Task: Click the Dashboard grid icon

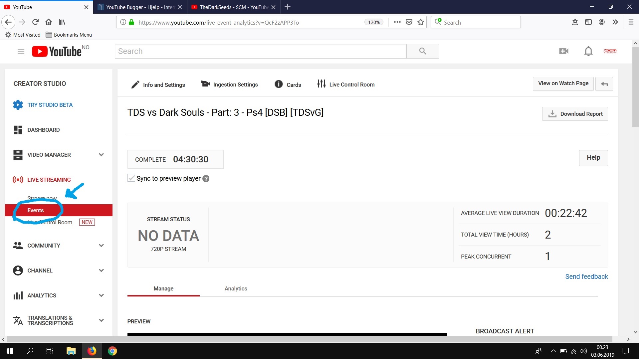Action: (x=18, y=130)
